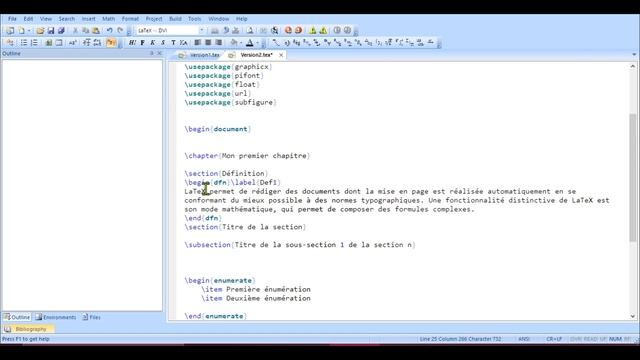Click the font color A swatch
Screen dimensions: 640x360
pos(250,42)
